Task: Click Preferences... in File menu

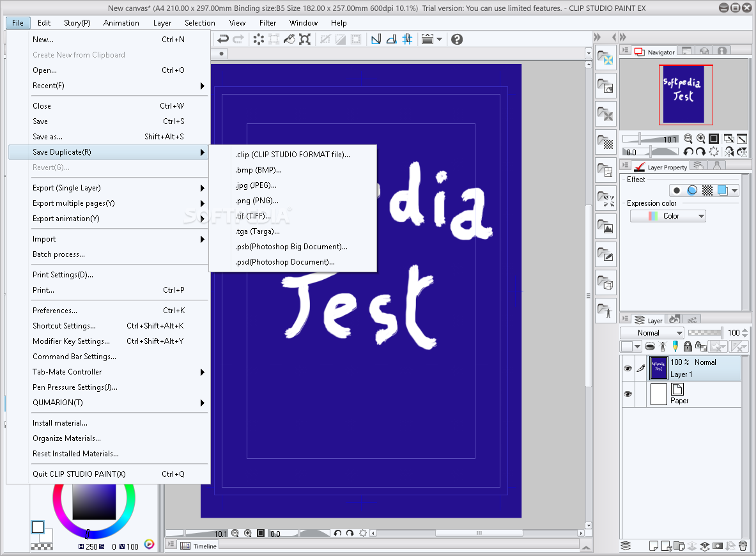Action: pos(108,310)
